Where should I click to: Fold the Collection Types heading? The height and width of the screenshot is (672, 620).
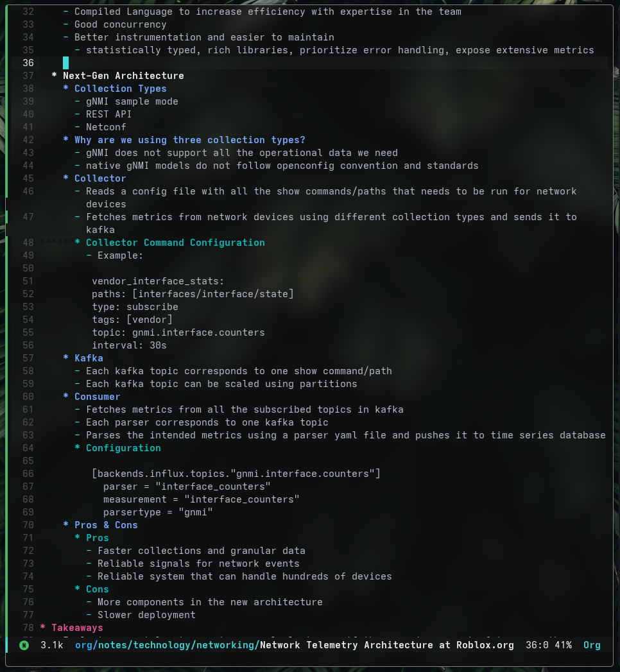pyautogui.click(x=120, y=89)
